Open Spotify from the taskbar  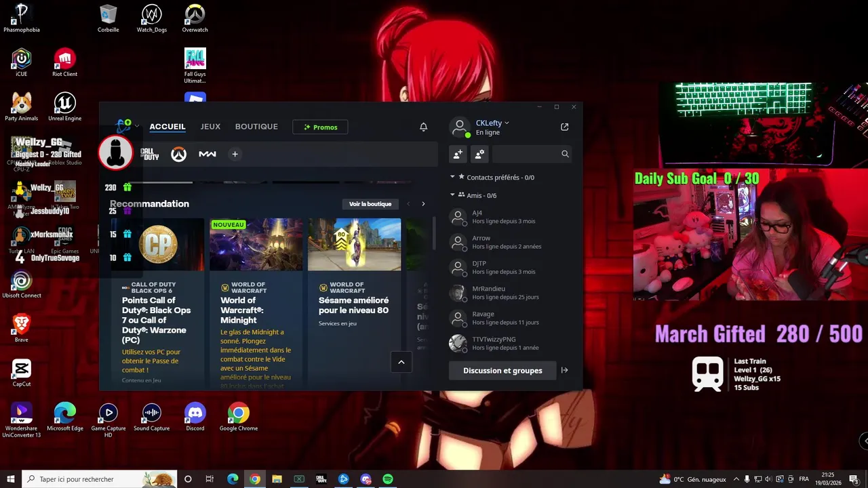tap(388, 479)
